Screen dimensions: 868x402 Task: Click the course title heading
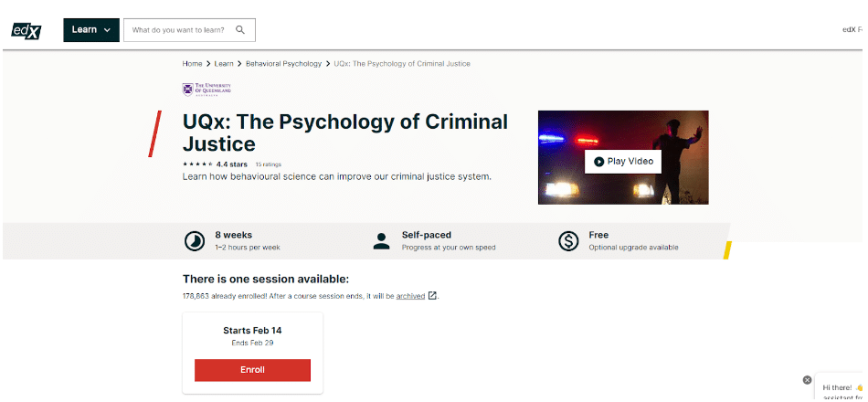[344, 132]
